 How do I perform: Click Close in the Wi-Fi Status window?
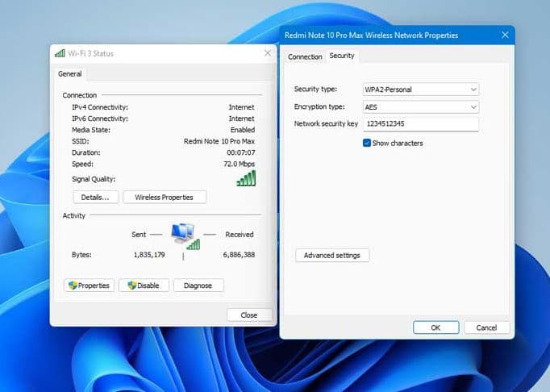coord(249,315)
